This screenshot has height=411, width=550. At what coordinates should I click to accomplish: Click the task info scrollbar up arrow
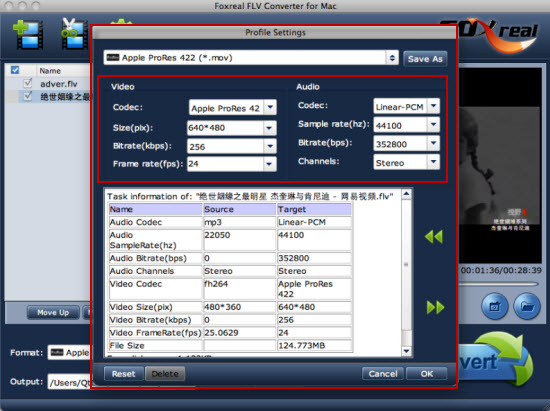click(406, 194)
